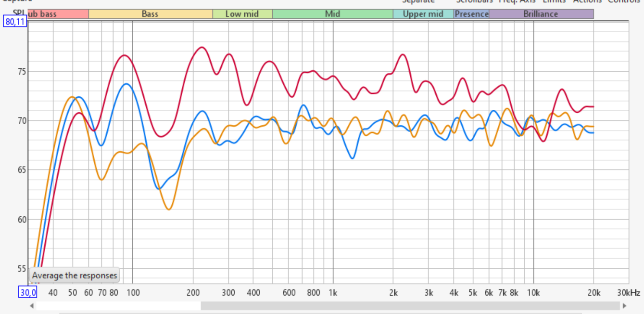644x314 pixels.
Task: Edit the SPL upper limit field 80,11
Action: pyautogui.click(x=15, y=21)
